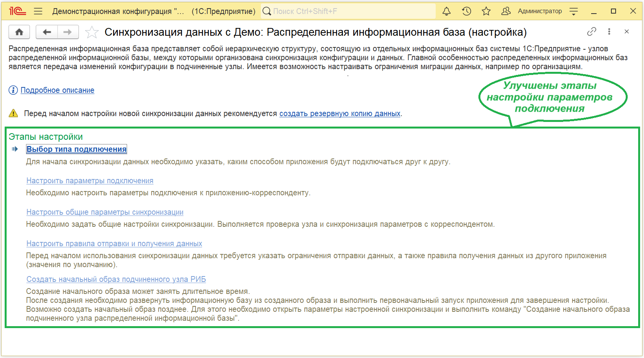
Task: Open Настроить правила отправки и получения данных
Action: pyautogui.click(x=114, y=243)
